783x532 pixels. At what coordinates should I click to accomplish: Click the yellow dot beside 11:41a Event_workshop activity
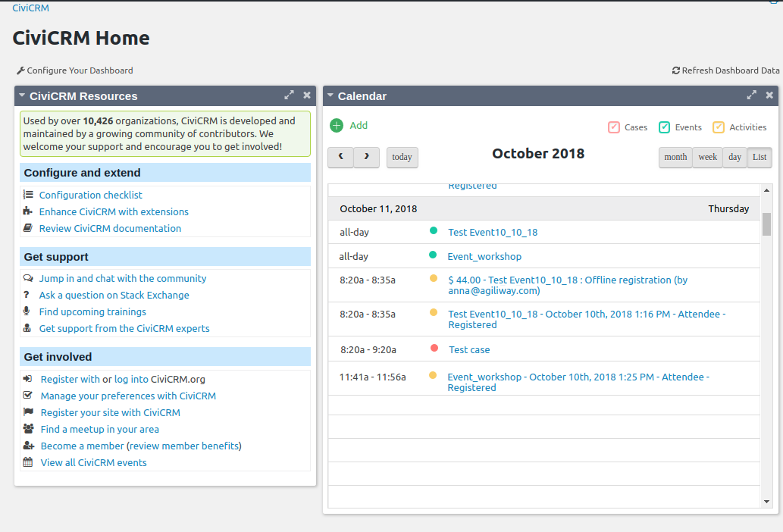click(433, 375)
